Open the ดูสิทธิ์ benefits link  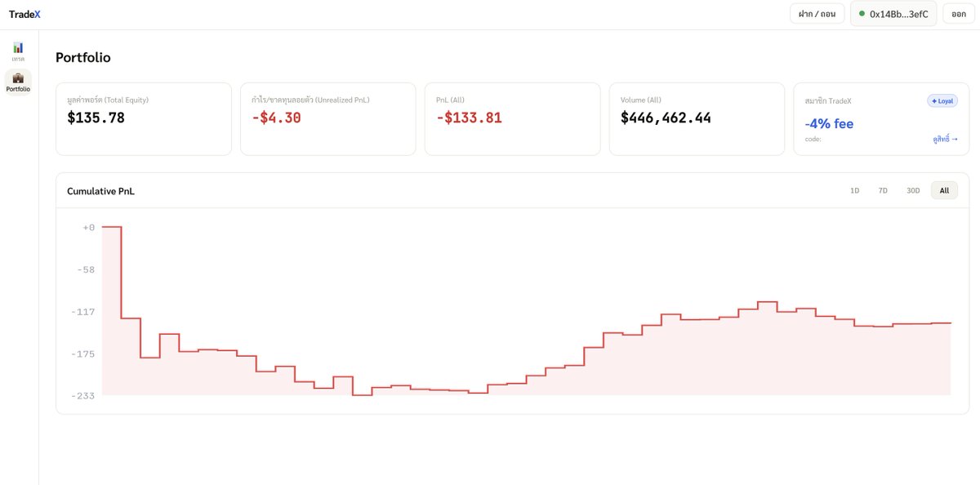(946, 139)
